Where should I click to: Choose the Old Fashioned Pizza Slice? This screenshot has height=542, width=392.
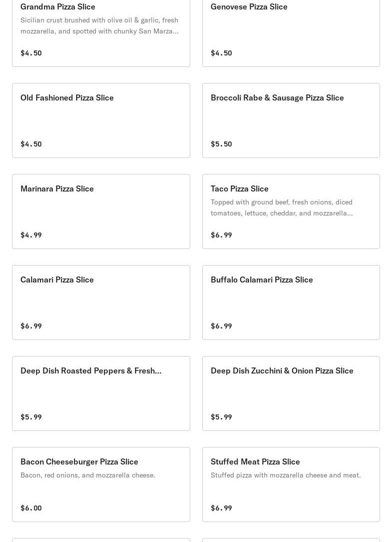(x=67, y=97)
